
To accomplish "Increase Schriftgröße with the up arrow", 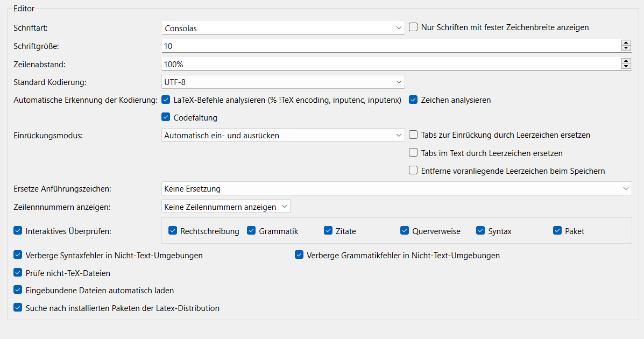I will [x=626, y=43].
